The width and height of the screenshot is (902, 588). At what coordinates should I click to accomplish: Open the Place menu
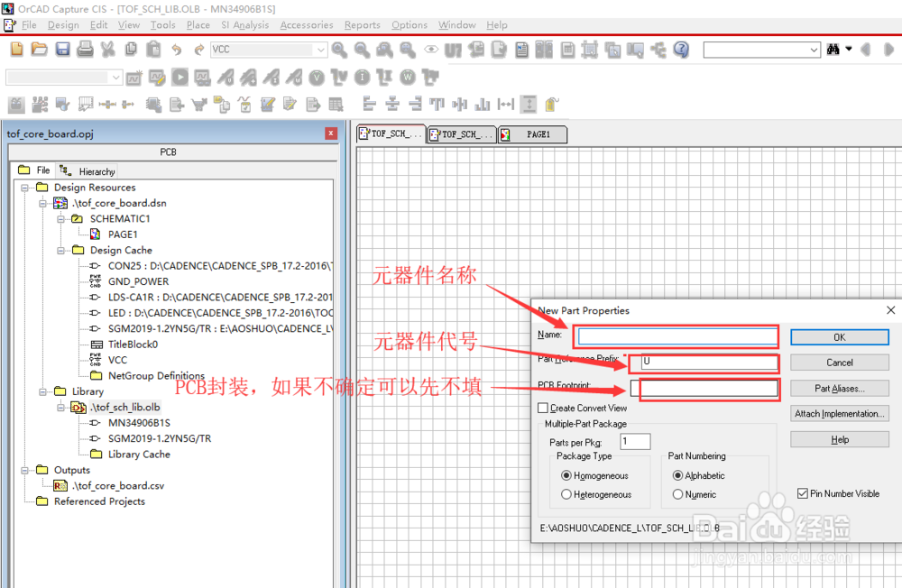198,24
